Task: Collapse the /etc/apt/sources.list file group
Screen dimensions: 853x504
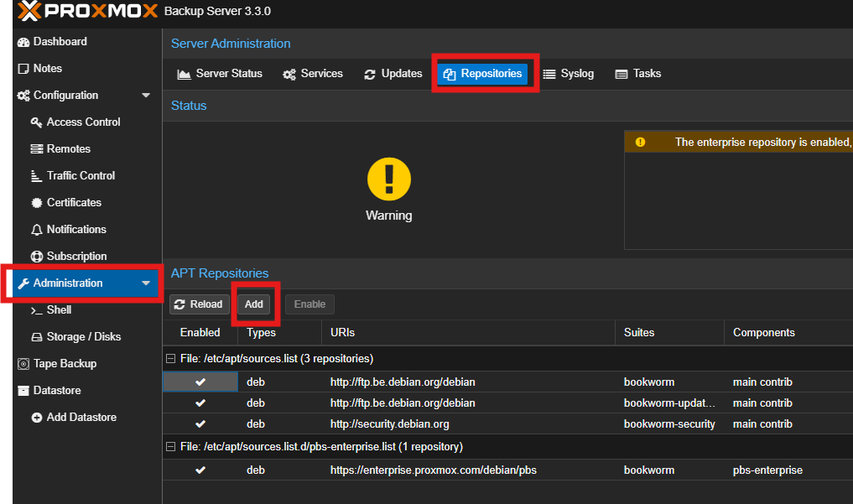Action: [x=170, y=358]
